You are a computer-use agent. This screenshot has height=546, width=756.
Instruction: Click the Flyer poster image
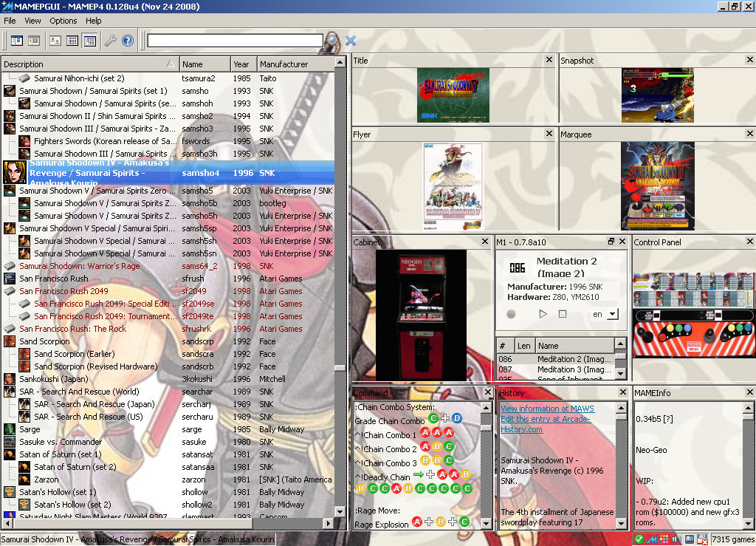coord(453,185)
